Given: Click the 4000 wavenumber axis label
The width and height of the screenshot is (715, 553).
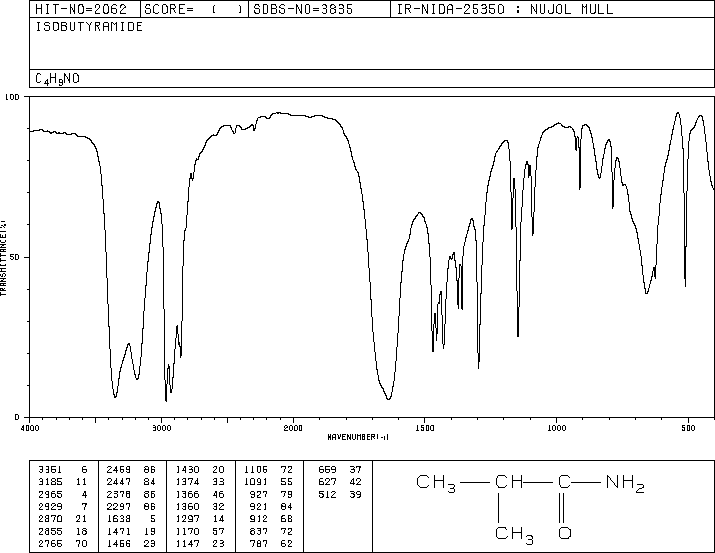Looking at the screenshot, I should tap(30, 428).
